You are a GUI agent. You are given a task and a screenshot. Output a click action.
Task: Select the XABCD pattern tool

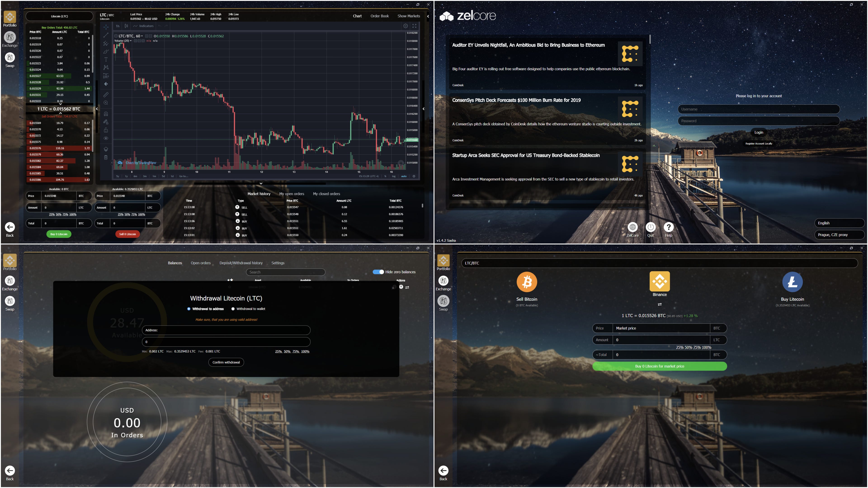[106, 67]
